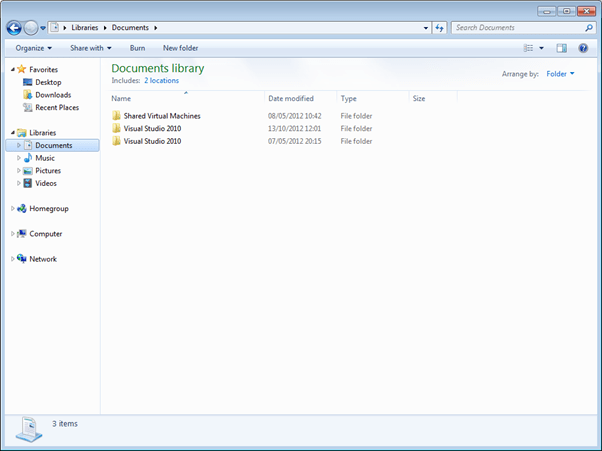Screen dimensions: 602x451
Task: Change the Arrange by Folder dropdown
Action: tap(560, 74)
